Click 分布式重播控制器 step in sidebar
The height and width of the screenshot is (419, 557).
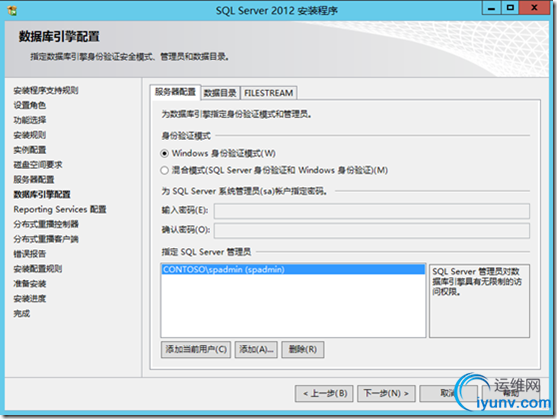46,224
